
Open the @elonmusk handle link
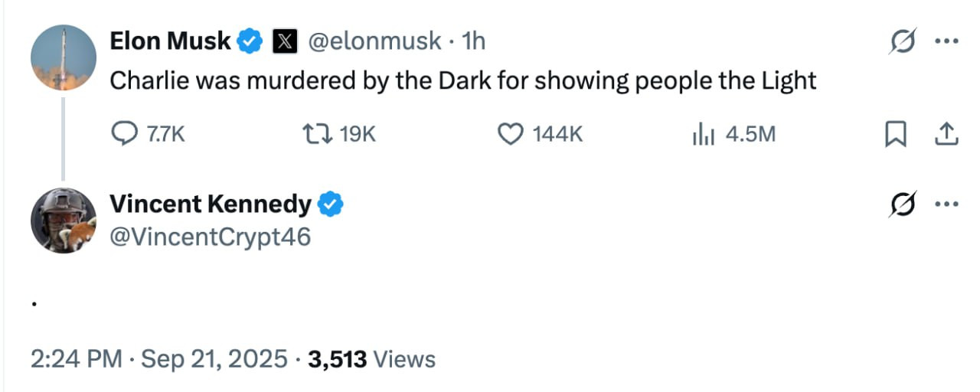[x=374, y=41]
